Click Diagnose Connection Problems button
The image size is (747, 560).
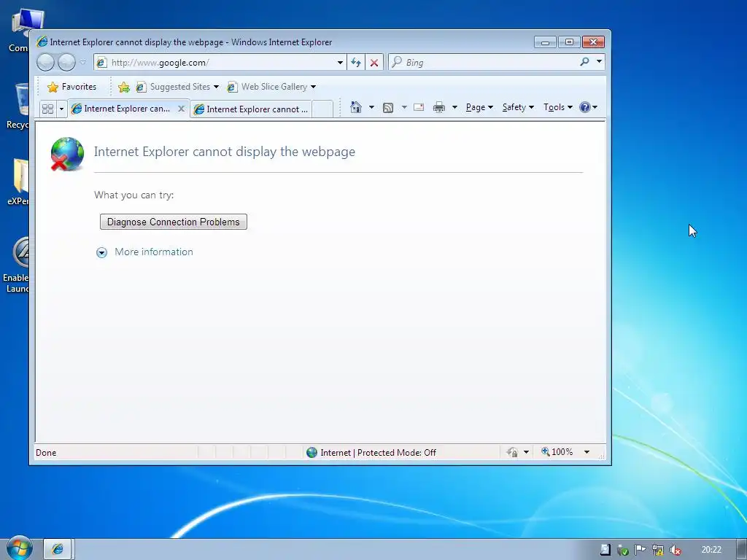174,222
